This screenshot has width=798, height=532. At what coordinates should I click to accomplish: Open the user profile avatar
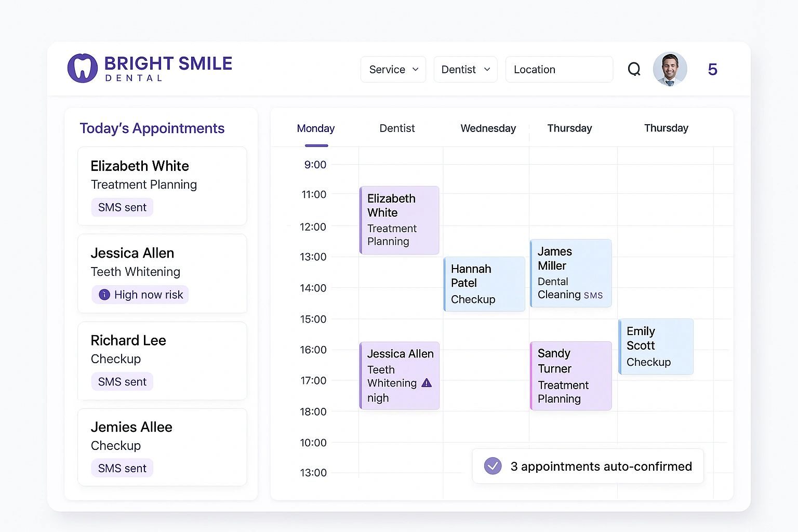coord(670,69)
